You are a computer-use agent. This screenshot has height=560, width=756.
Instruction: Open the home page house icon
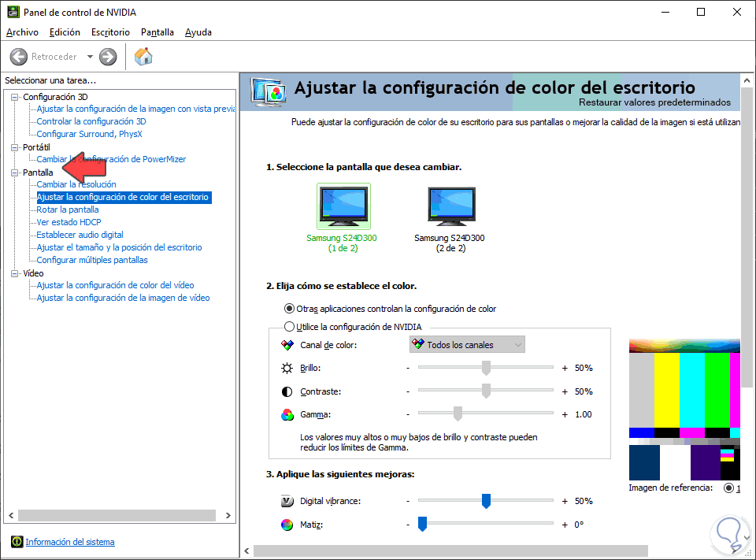tap(143, 57)
